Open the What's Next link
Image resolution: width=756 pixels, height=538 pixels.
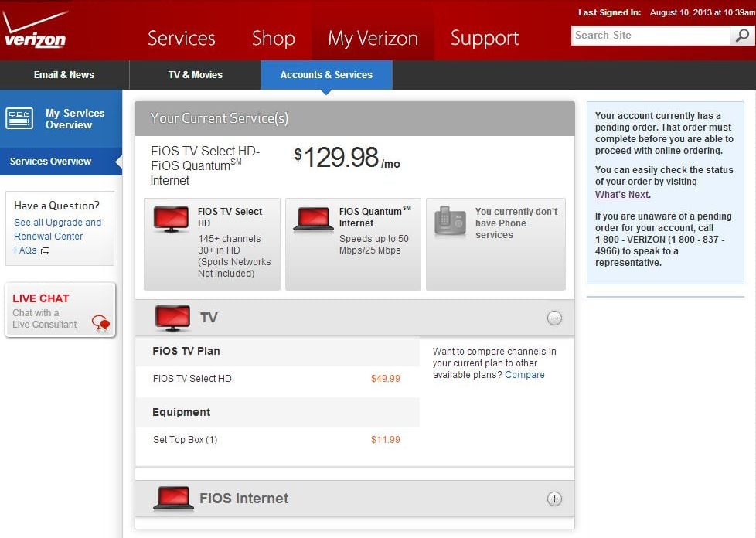(x=622, y=195)
